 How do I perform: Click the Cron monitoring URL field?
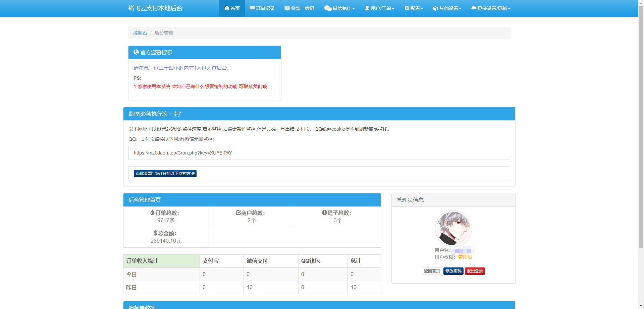pyautogui.click(x=319, y=153)
